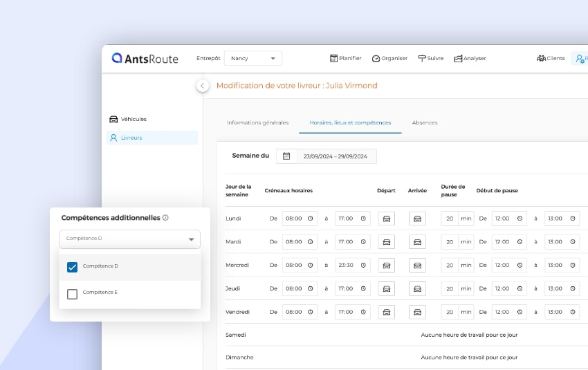Open the Compétences additionnelles dropdown arrow
Viewport: 588px width, 370px height.
click(x=191, y=239)
